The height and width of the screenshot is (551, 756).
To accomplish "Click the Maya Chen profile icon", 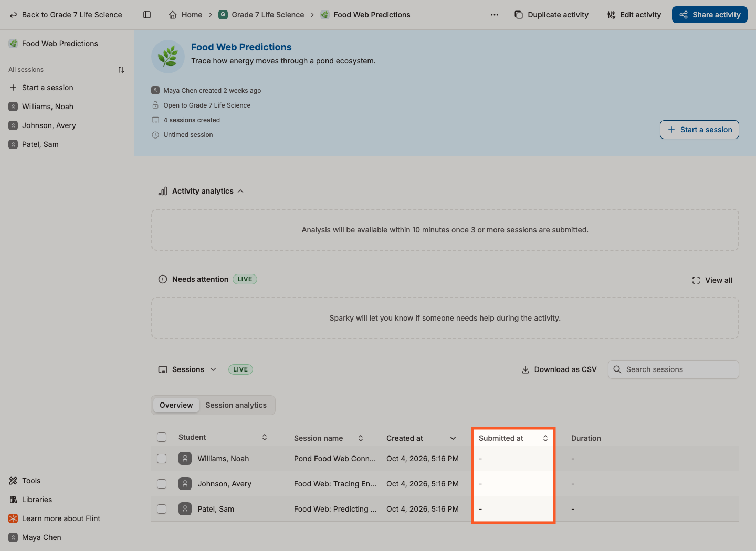I will (13, 537).
